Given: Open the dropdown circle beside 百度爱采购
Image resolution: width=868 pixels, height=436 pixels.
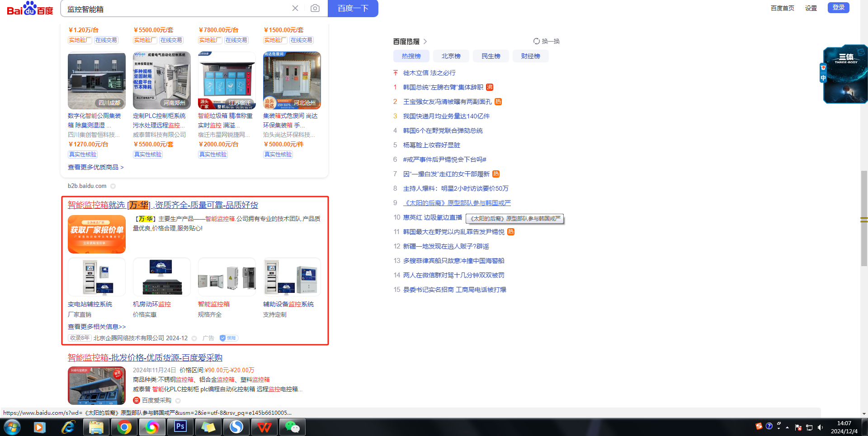Looking at the screenshot, I should coord(178,401).
